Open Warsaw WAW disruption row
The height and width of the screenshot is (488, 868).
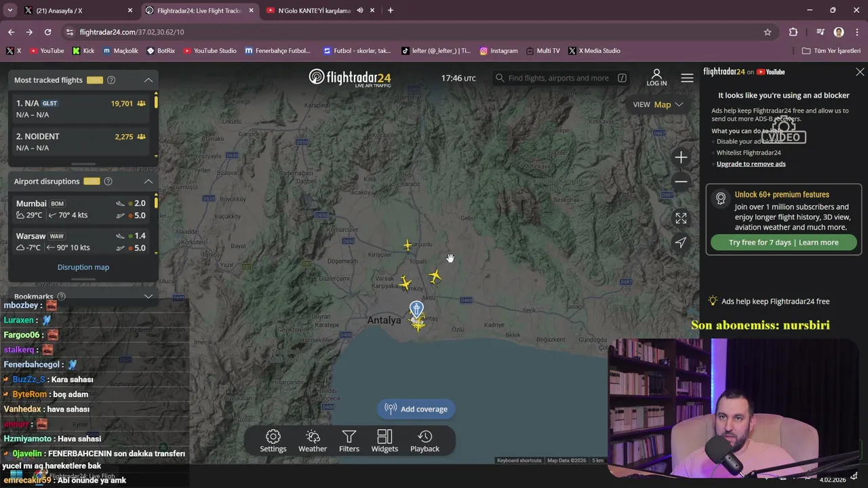point(81,241)
